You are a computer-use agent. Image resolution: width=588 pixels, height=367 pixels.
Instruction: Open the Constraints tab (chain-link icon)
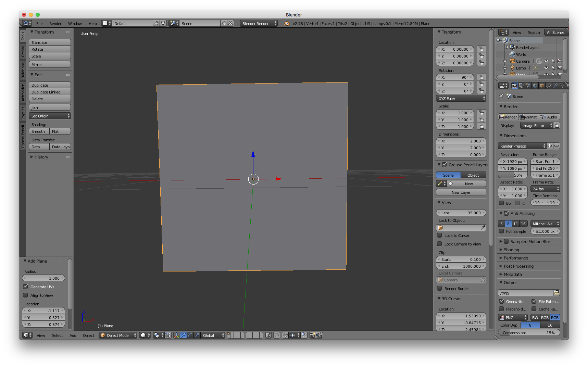click(549, 86)
